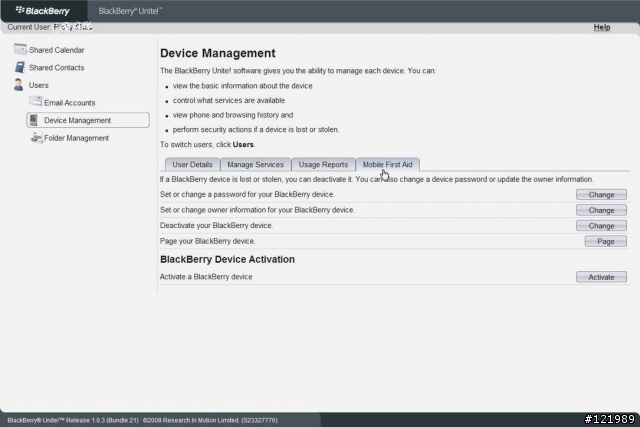Select Users in the sidebar
Screen dimensions: 640x427
click(x=38, y=85)
